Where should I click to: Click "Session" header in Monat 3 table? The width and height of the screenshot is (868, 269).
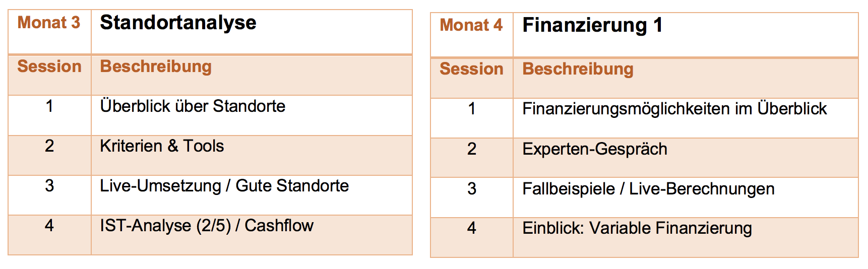[x=49, y=66]
